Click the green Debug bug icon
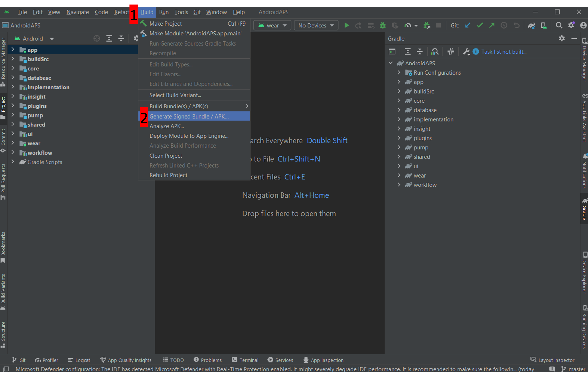The image size is (588, 372). pos(383,25)
